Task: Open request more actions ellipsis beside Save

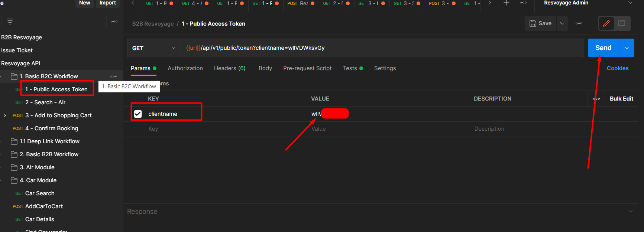Action: tap(579, 23)
